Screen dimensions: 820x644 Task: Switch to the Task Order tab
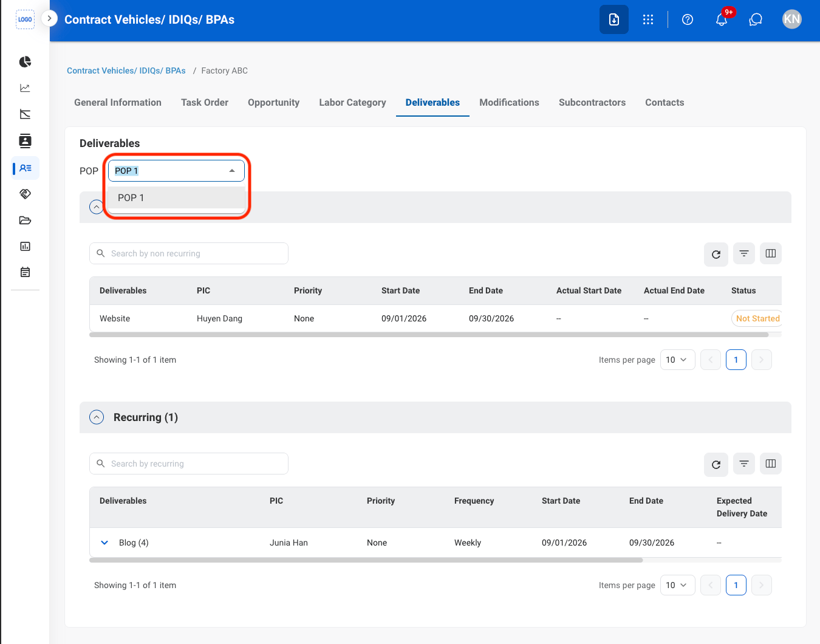point(205,103)
